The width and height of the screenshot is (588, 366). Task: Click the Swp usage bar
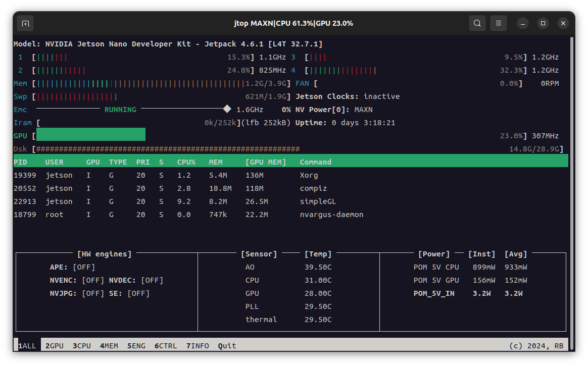point(77,96)
